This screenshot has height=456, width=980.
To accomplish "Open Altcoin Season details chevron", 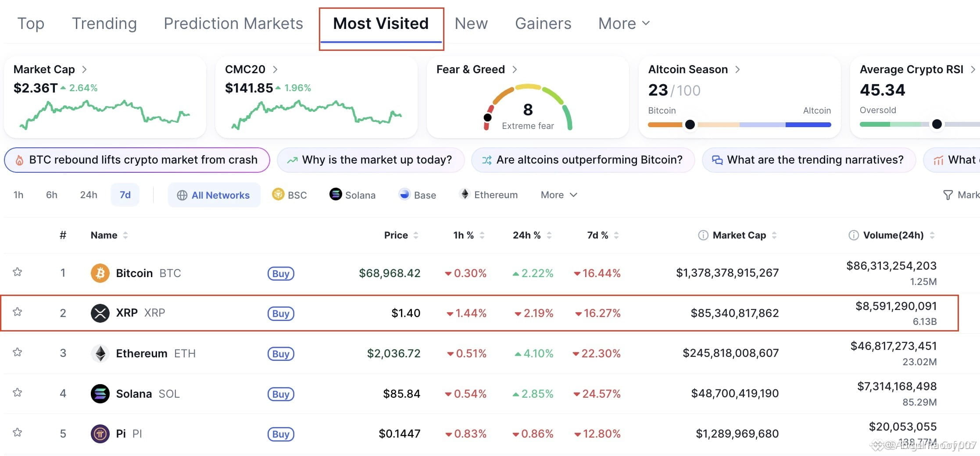I will [737, 69].
